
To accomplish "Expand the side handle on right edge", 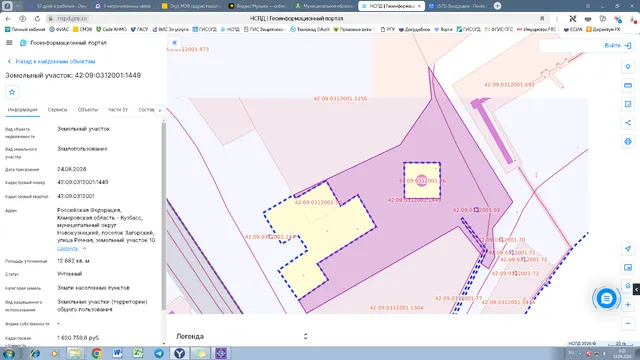I will coord(636,289).
